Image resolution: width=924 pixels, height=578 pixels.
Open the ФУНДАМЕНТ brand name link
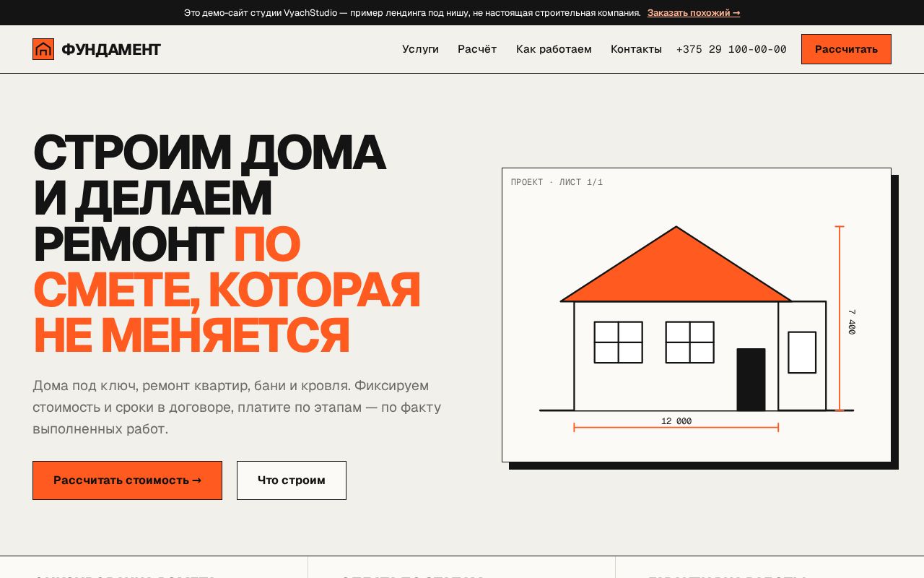[111, 49]
